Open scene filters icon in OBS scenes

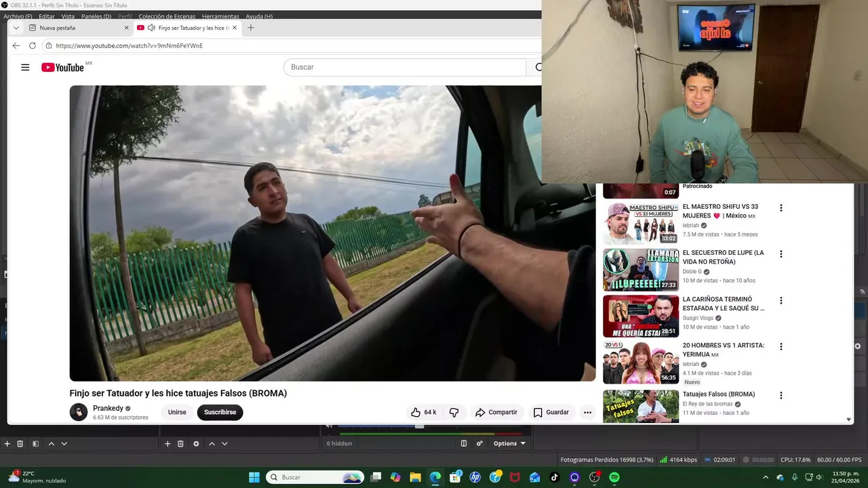tap(35, 444)
